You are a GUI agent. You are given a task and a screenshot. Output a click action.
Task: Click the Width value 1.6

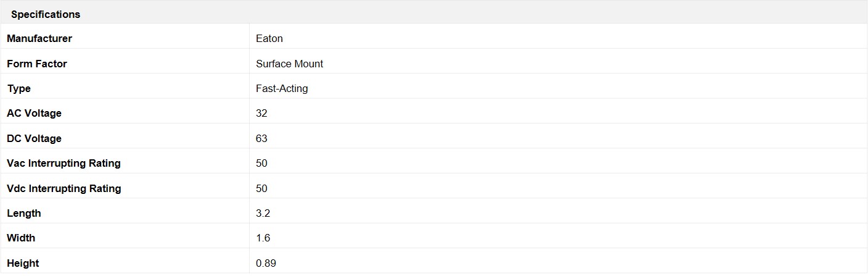pyautogui.click(x=263, y=238)
